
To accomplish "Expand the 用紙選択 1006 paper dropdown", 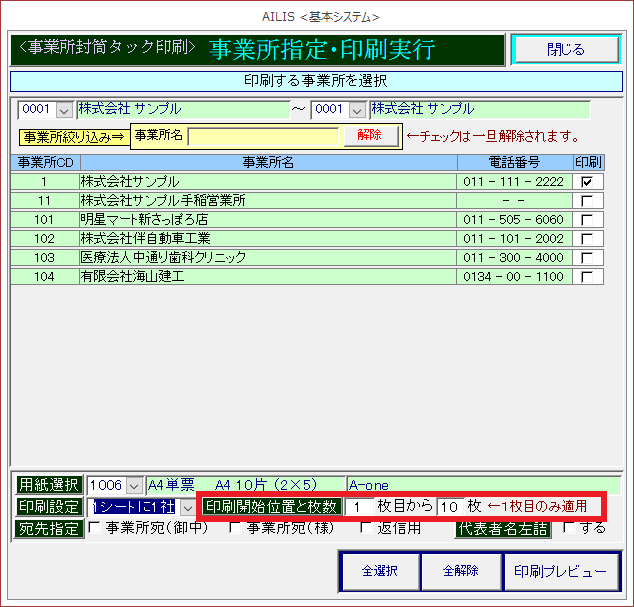I will [x=135, y=485].
